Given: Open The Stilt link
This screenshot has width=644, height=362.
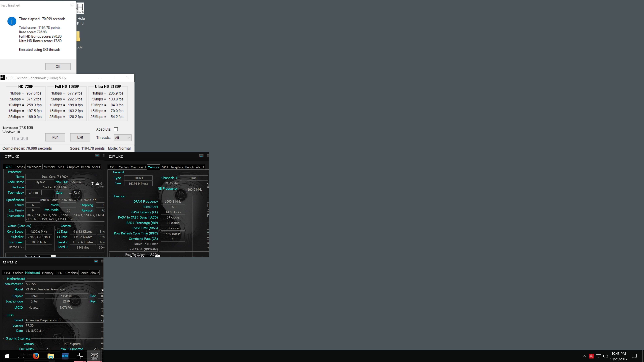Looking at the screenshot, I should (x=19, y=138).
